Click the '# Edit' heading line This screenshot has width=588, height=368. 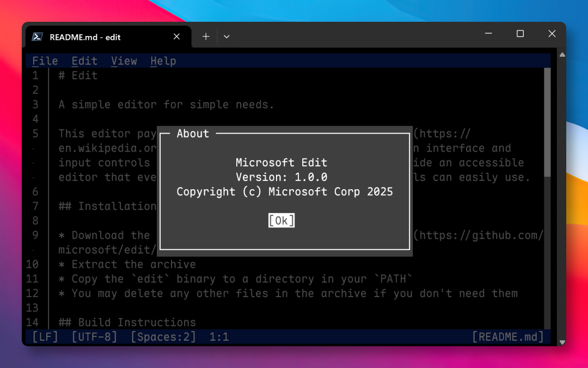tap(78, 75)
